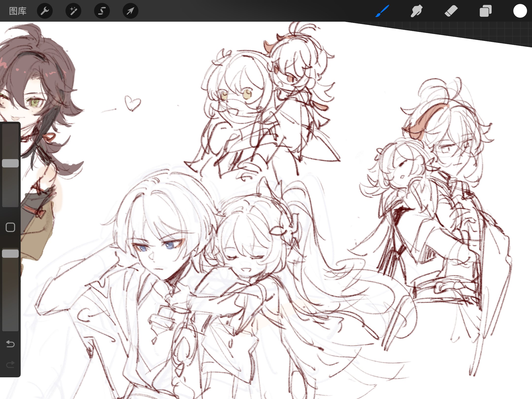Image resolution: width=532 pixels, height=399 pixels.
Task: Activate the Transform arrow tool
Action: [x=131, y=11]
